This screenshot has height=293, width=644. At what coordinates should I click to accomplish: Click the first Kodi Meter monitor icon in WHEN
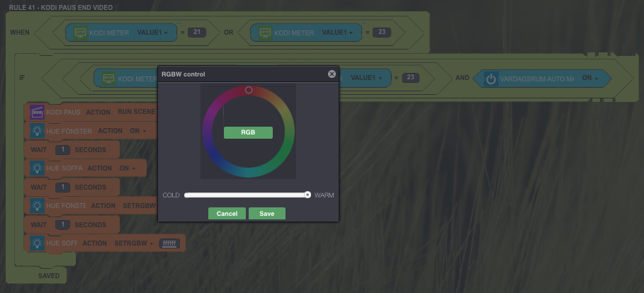pos(80,33)
